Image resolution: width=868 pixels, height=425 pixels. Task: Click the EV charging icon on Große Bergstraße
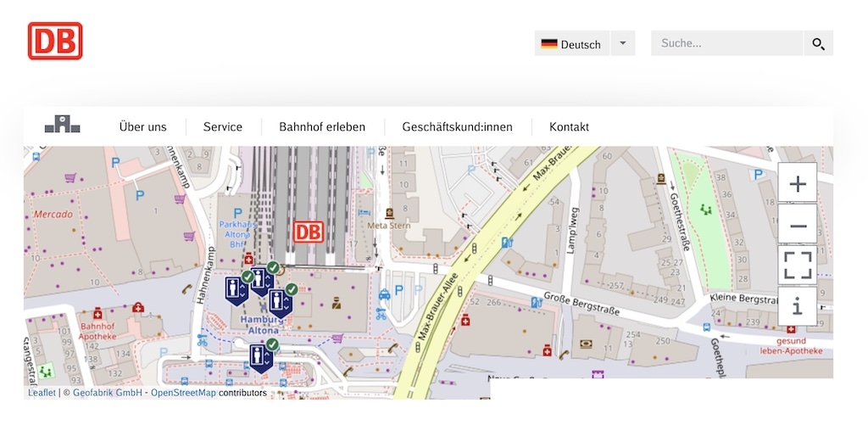(x=536, y=303)
